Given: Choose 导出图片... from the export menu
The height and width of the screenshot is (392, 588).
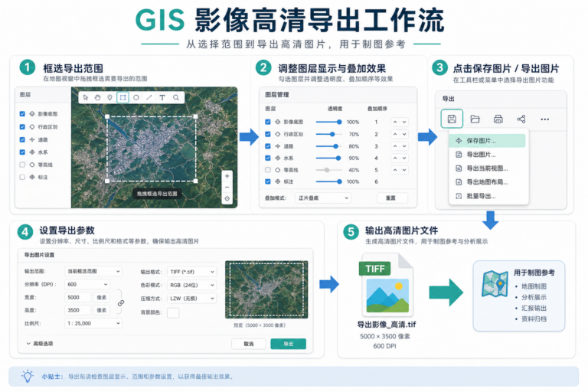Looking at the screenshot, I should tap(487, 155).
